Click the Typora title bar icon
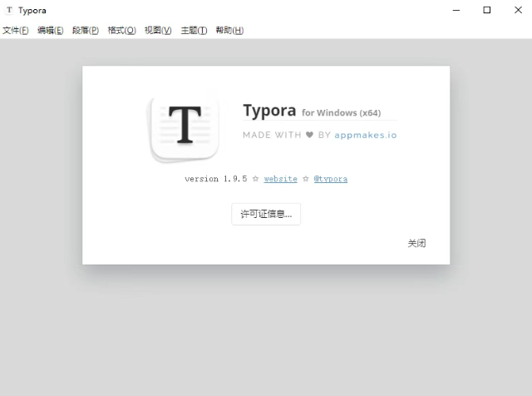532x396 pixels. tap(9, 10)
